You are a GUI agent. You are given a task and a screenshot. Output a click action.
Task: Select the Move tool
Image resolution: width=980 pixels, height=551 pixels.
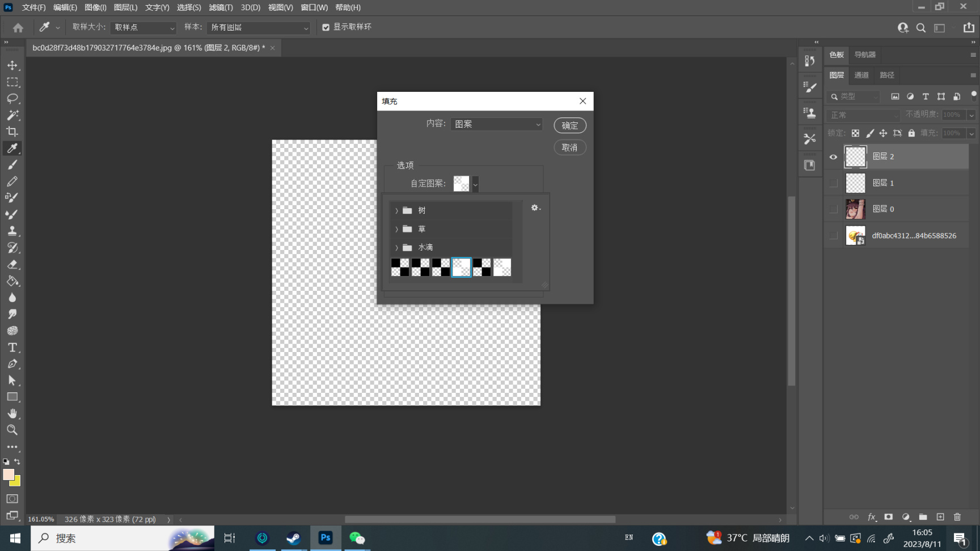click(x=12, y=65)
